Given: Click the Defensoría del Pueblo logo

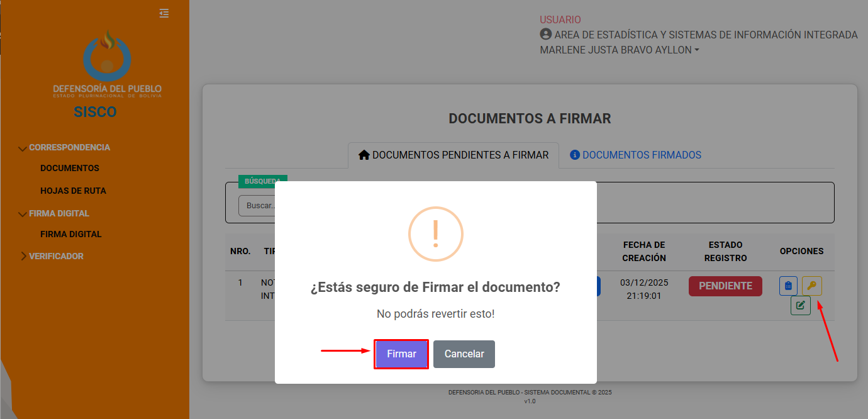Looking at the screenshot, I should click(x=108, y=64).
